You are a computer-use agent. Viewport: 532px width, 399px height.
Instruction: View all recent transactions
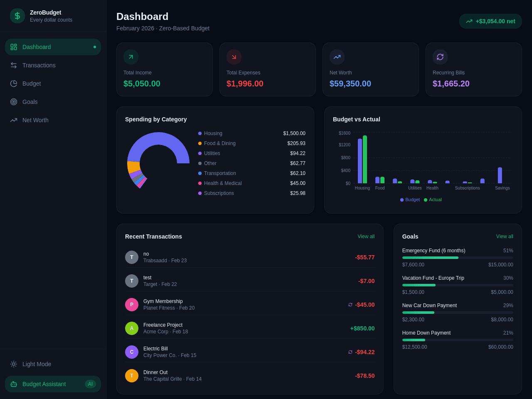pyautogui.click(x=366, y=236)
